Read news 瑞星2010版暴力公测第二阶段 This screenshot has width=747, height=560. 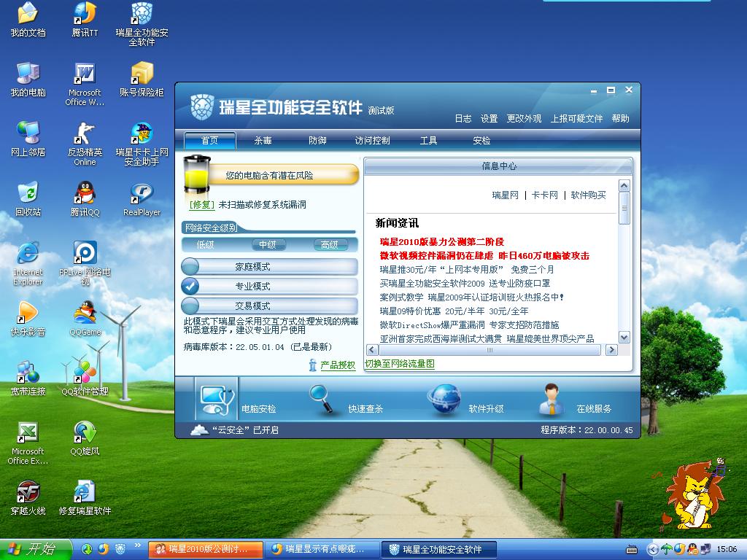[441, 242]
